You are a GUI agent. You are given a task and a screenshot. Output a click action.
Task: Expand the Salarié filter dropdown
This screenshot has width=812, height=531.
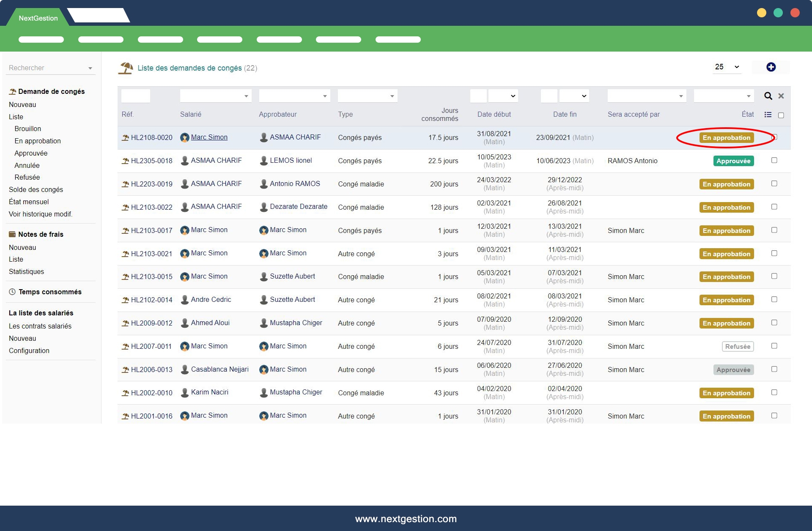click(x=216, y=96)
